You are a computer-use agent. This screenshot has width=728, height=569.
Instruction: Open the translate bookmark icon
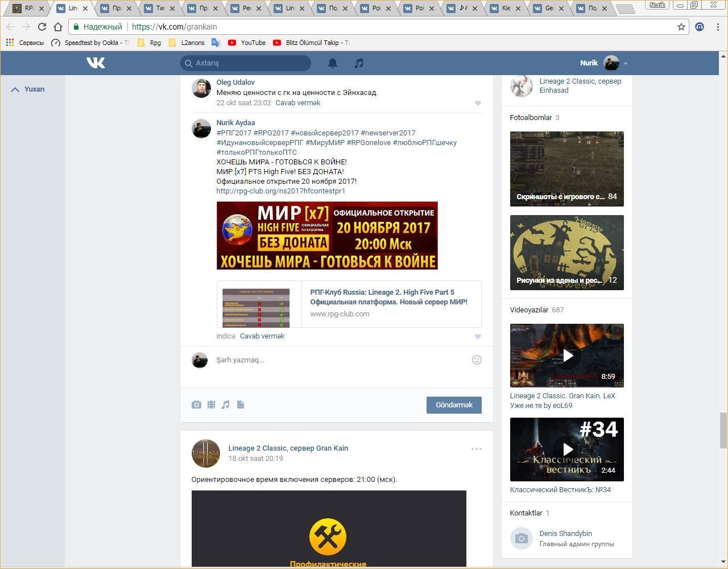(216, 43)
